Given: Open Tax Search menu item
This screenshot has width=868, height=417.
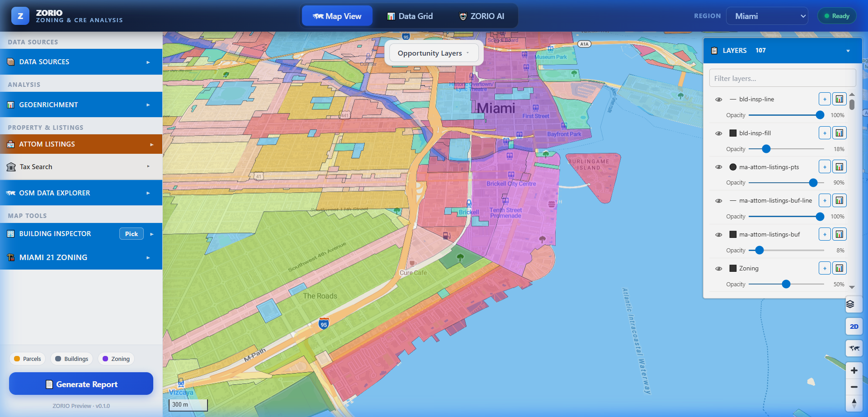Looking at the screenshot, I should point(81,167).
